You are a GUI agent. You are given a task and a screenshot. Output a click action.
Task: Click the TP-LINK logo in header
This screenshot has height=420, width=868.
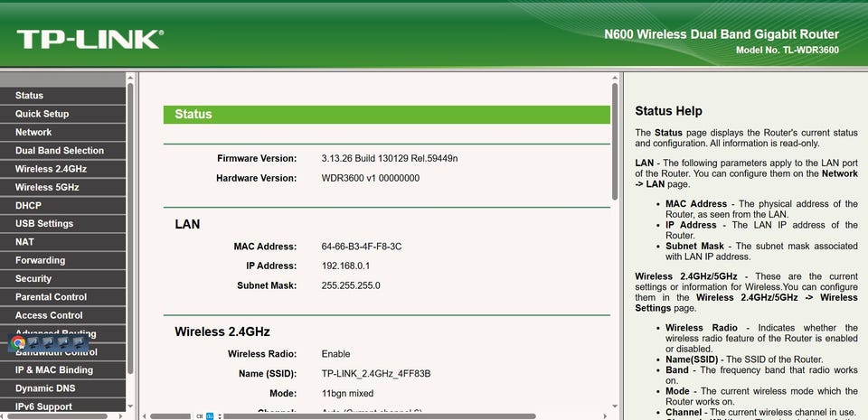coord(89,39)
